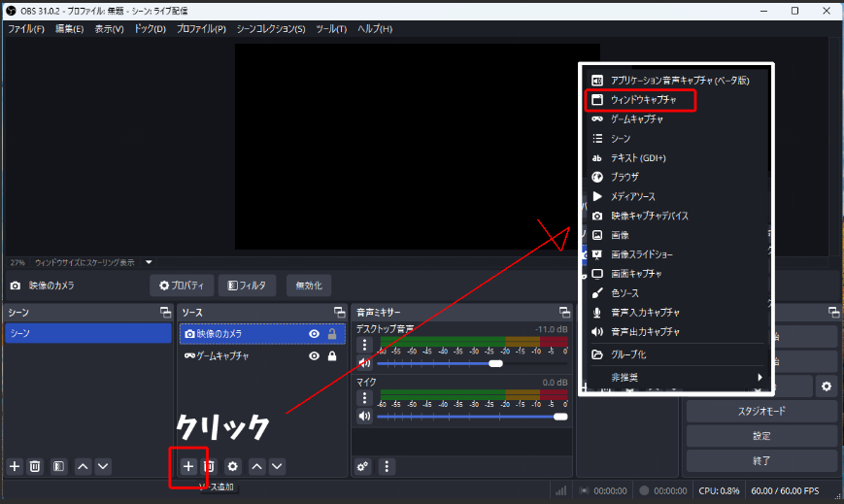Open the preview scaling dropdown arrow
Image resolution: width=844 pixels, height=504 pixels.
(x=149, y=262)
